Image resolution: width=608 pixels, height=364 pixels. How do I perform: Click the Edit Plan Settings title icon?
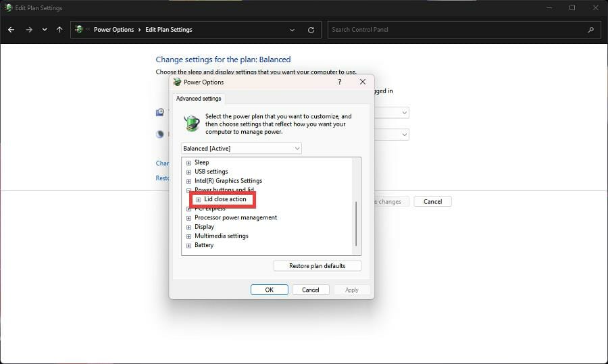(x=7, y=7)
